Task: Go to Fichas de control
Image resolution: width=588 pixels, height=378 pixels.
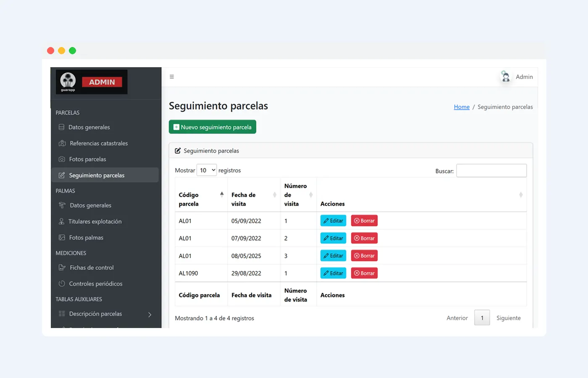Action: pyautogui.click(x=92, y=268)
